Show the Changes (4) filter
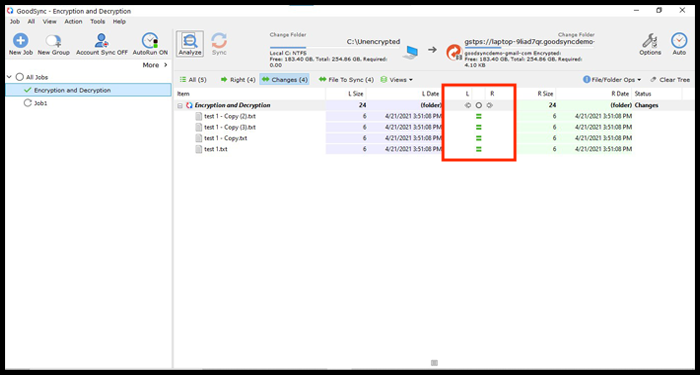The image size is (700, 375). click(284, 79)
